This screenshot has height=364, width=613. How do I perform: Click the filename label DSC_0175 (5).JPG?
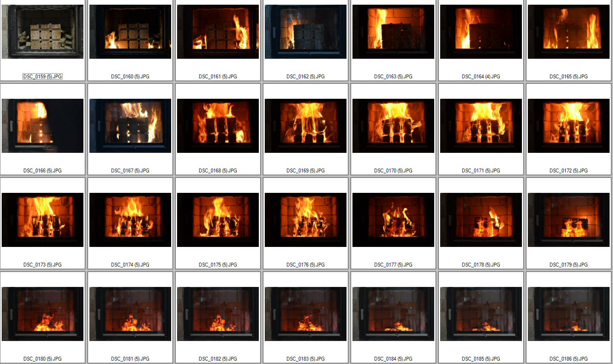pos(218,265)
